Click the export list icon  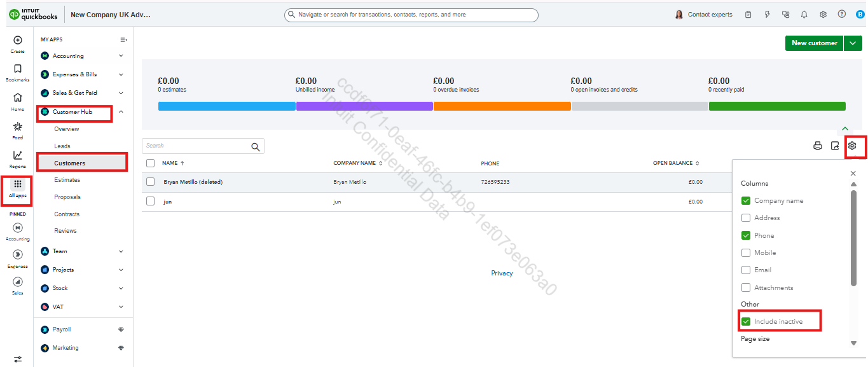(835, 146)
